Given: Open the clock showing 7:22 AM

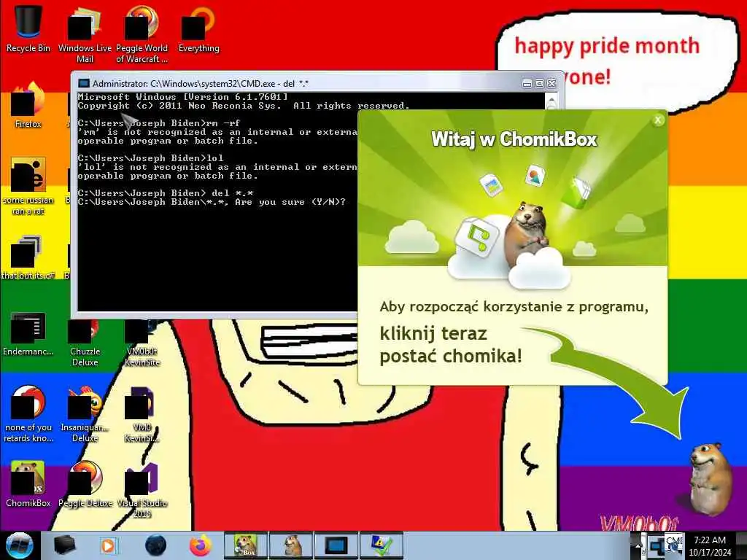Looking at the screenshot, I should click(710, 545).
